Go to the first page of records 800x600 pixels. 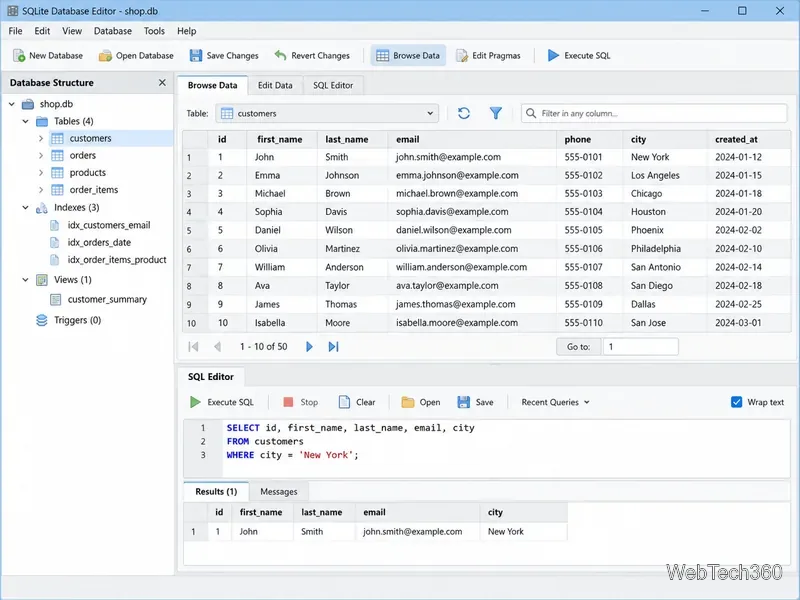point(193,347)
